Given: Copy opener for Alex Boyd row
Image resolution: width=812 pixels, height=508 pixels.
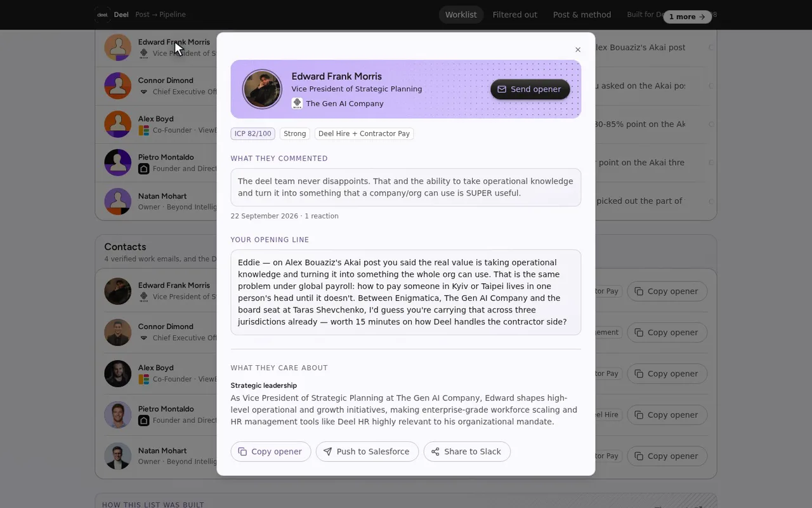Looking at the screenshot, I should pos(667,373).
